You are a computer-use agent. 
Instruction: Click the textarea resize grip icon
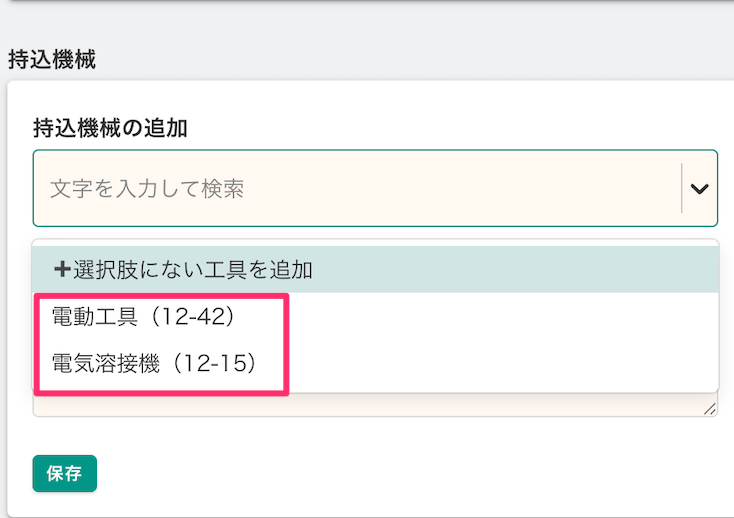coord(710,407)
